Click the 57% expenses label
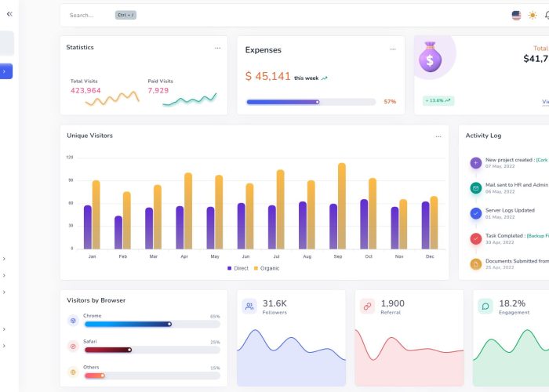 [390, 102]
